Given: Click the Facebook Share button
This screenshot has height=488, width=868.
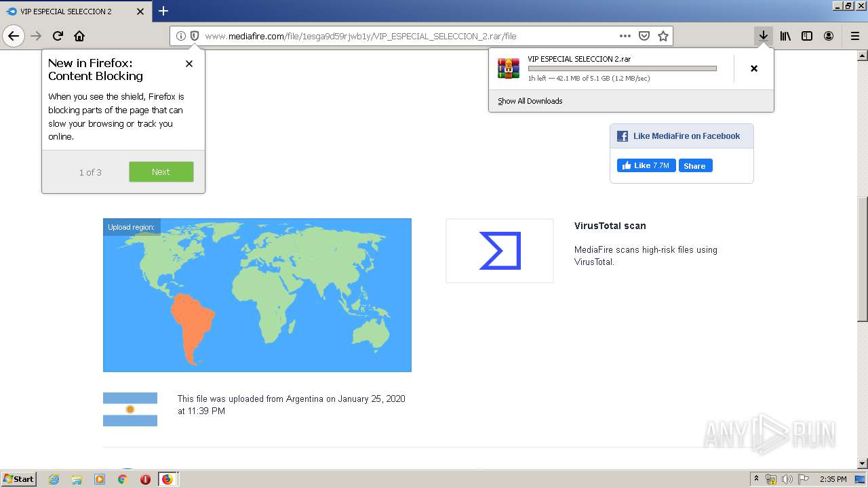Looking at the screenshot, I should (694, 166).
